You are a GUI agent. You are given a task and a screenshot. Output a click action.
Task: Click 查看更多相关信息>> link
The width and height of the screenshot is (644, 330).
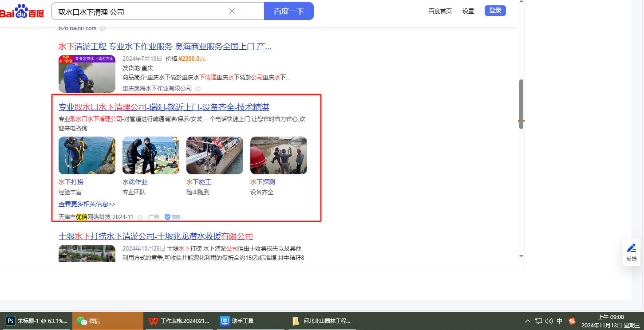87,204
